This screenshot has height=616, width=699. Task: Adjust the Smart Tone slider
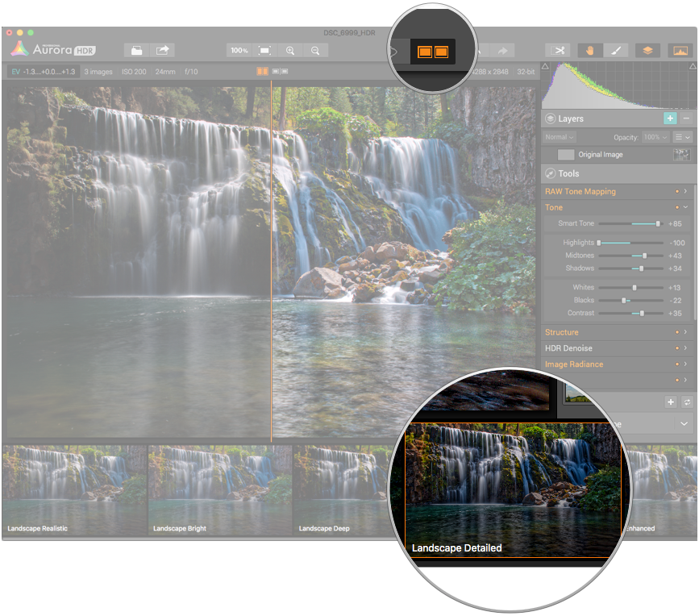tap(657, 223)
